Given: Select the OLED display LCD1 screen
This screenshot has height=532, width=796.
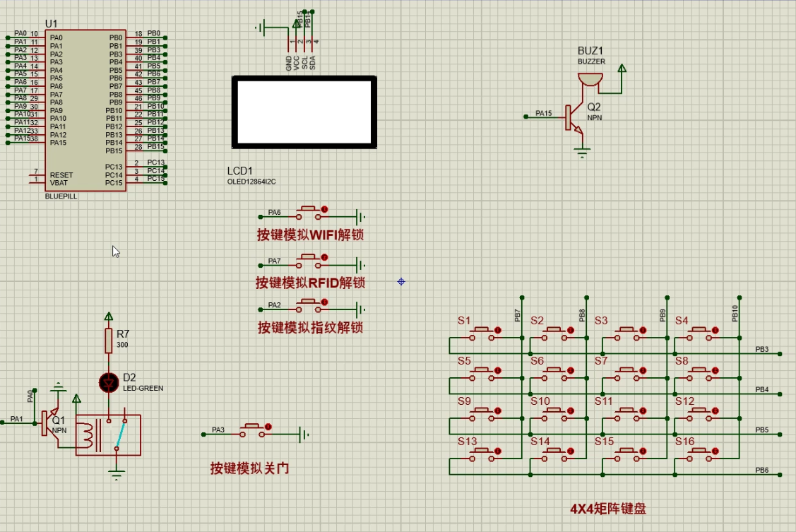Looking at the screenshot, I should [304, 112].
